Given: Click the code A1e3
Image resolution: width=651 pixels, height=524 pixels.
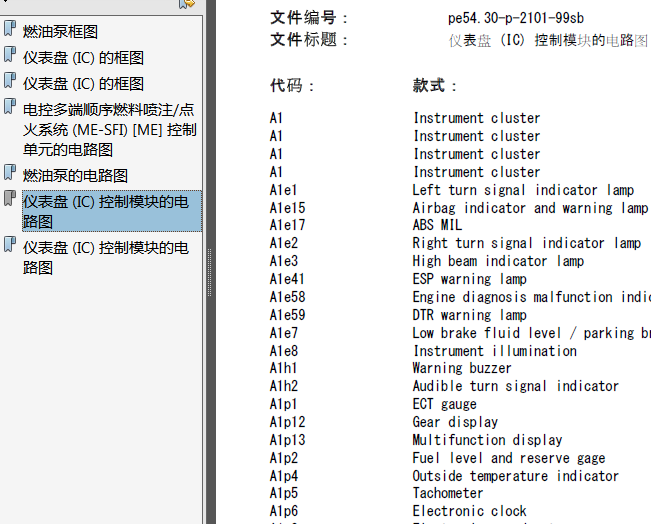Looking at the screenshot, I should click(x=284, y=261).
